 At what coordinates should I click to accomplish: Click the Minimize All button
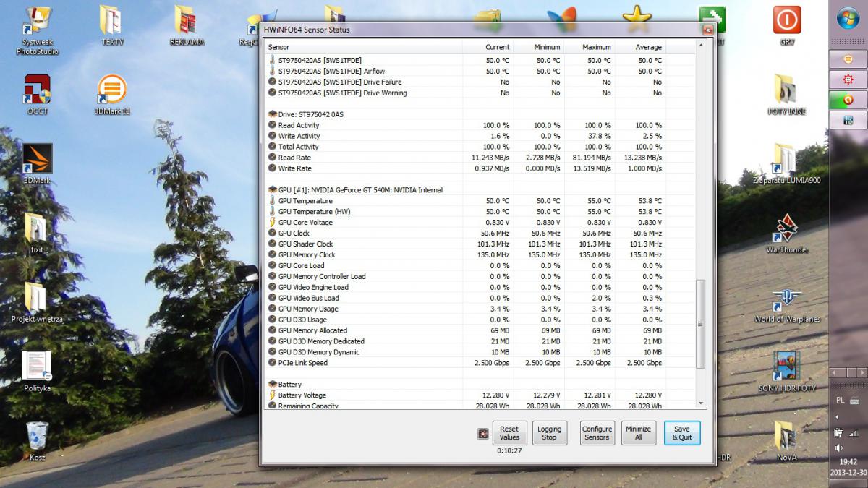(x=638, y=433)
